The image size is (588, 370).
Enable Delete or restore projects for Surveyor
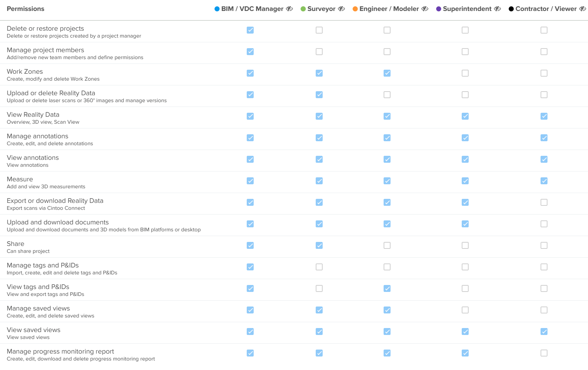coord(319,30)
